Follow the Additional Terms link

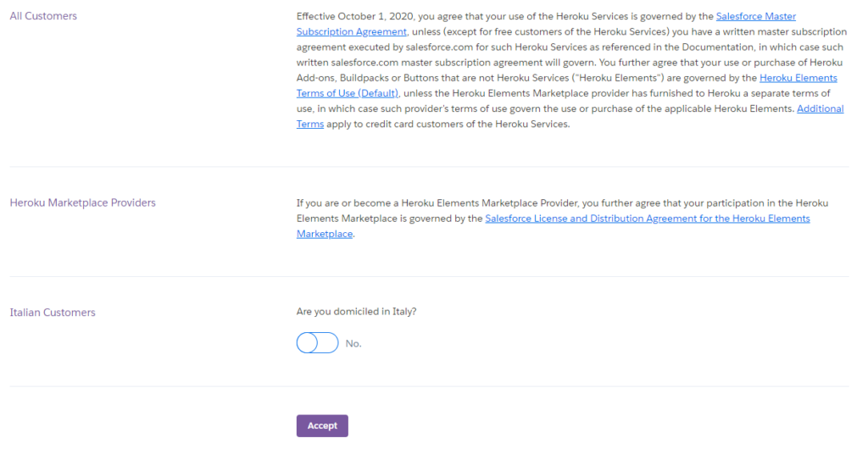click(820, 108)
